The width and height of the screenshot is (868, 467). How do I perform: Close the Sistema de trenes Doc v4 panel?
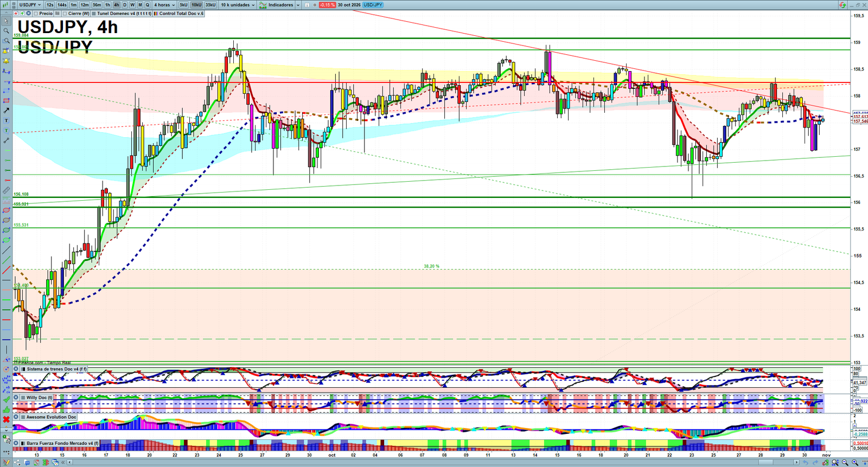pyautogui.click(x=16, y=369)
